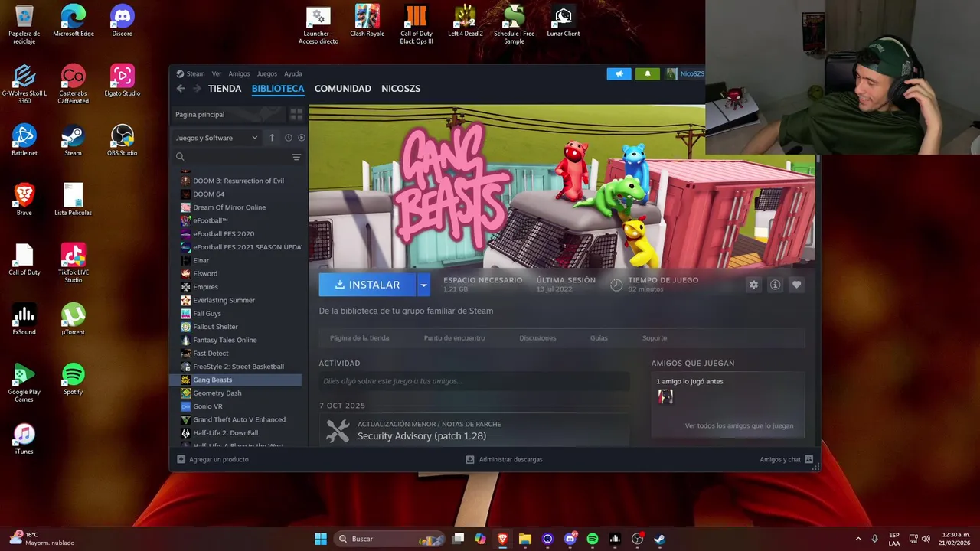Image resolution: width=980 pixels, height=551 pixels.
Task: Click the blue INSTALAR button
Action: click(x=367, y=285)
